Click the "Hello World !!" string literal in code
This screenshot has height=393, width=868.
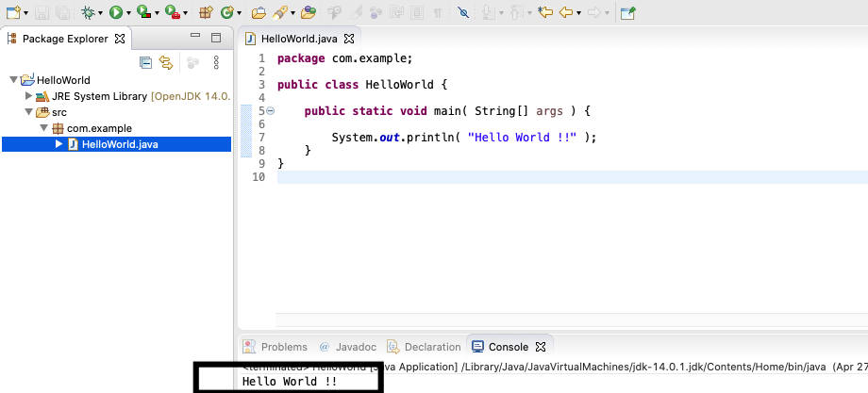pos(522,137)
